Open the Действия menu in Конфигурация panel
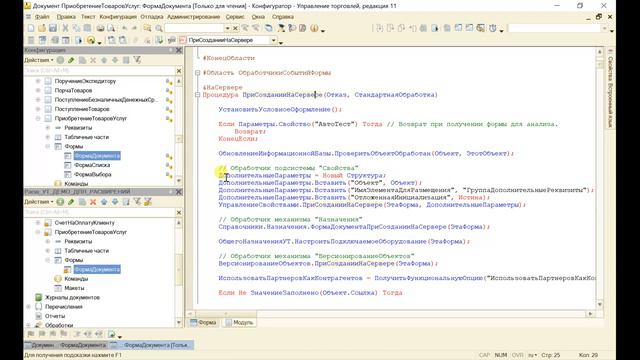 39,60
